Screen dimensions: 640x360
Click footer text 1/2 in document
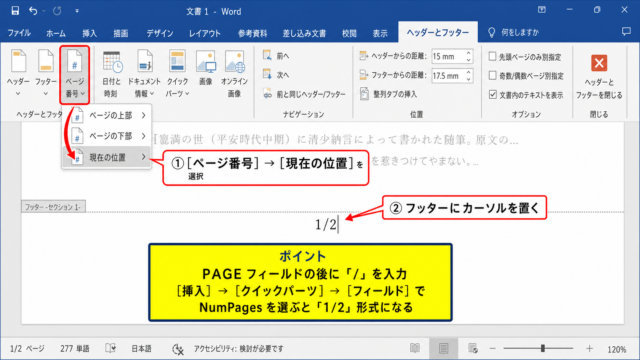pos(326,224)
